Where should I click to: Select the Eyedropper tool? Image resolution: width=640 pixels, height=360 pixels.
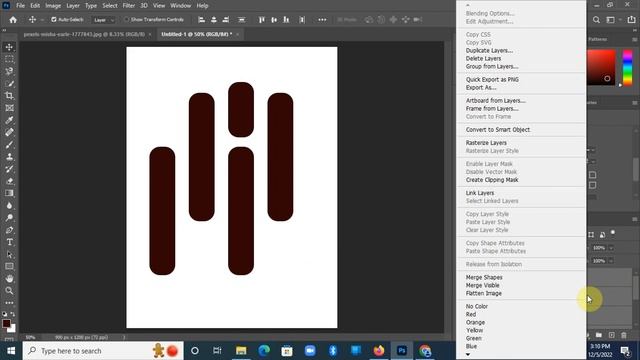click(x=9, y=120)
